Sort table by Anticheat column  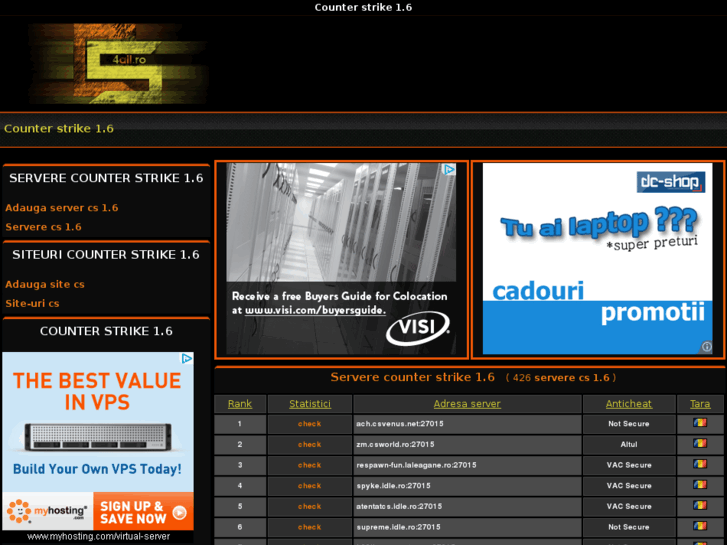[629, 404]
